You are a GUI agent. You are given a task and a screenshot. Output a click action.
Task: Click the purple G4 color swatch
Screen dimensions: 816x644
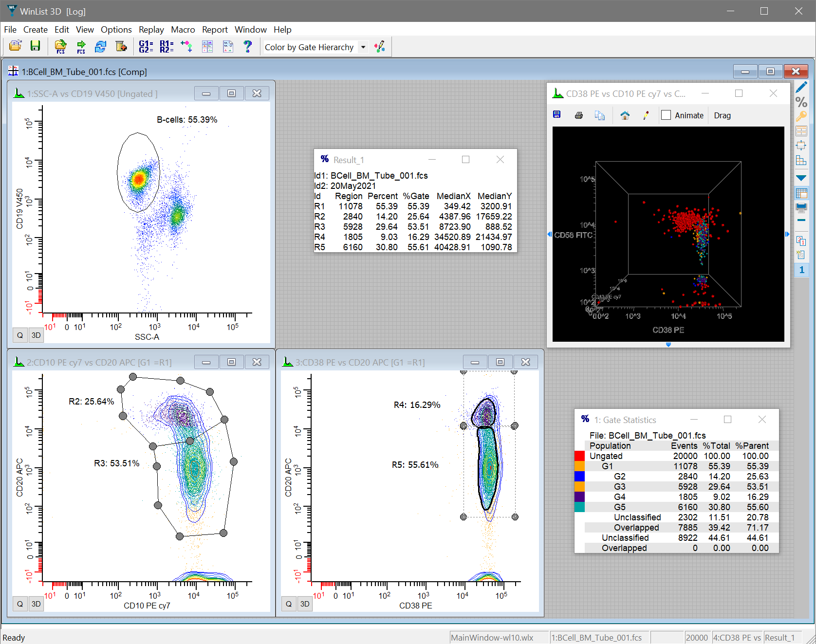(x=579, y=497)
